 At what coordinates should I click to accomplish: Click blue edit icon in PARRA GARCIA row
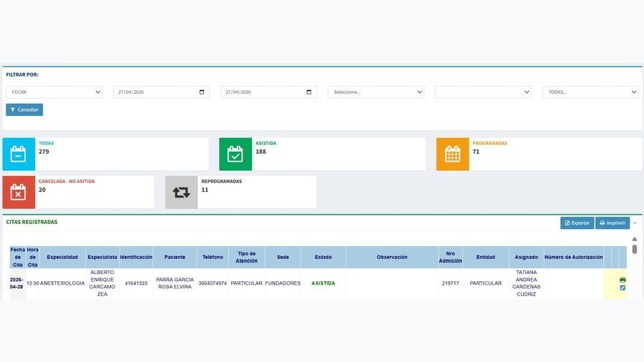pyautogui.click(x=623, y=288)
